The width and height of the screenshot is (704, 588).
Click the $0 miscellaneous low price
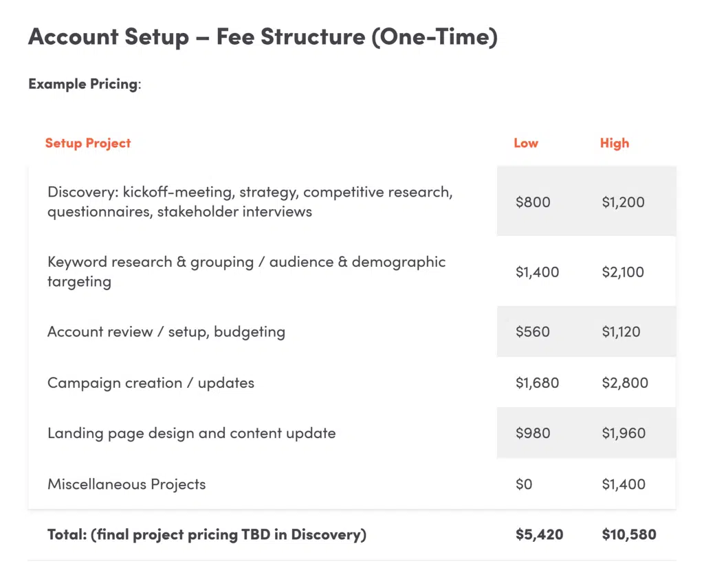click(x=524, y=484)
